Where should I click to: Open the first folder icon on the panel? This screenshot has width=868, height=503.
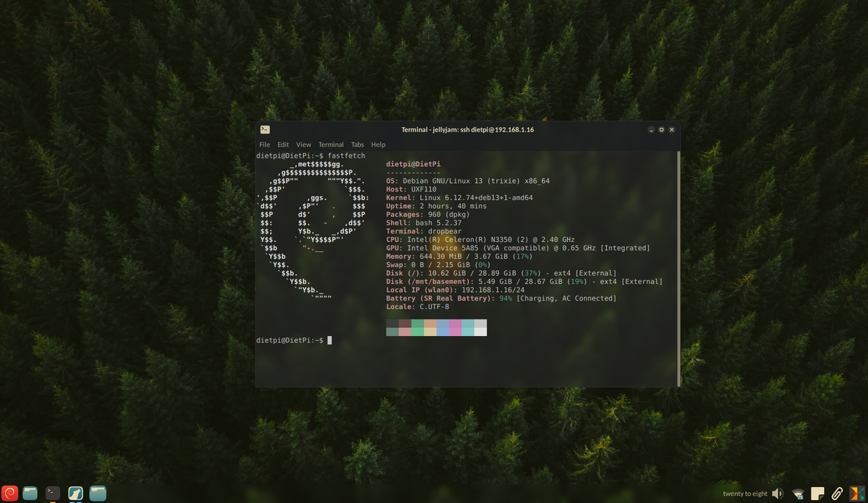pos(30,493)
